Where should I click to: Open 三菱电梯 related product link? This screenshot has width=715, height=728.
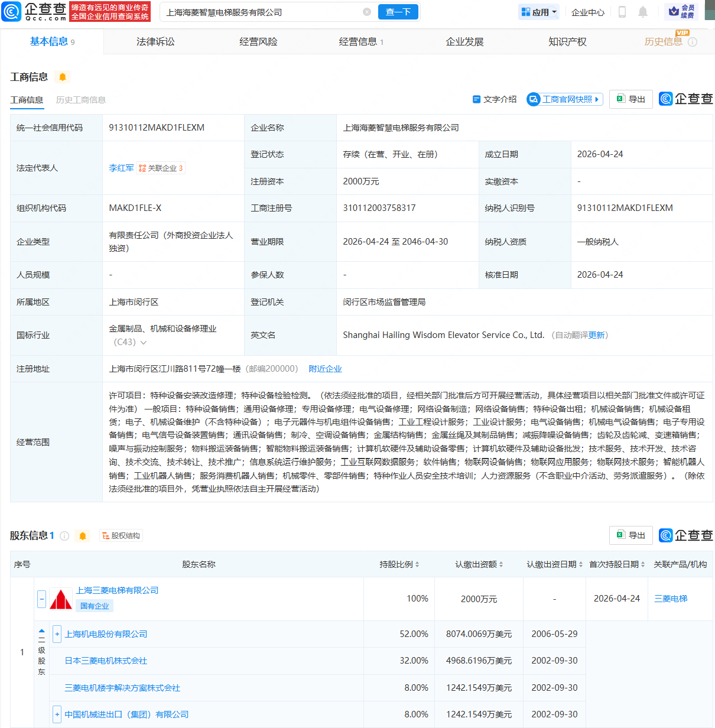click(671, 599)
